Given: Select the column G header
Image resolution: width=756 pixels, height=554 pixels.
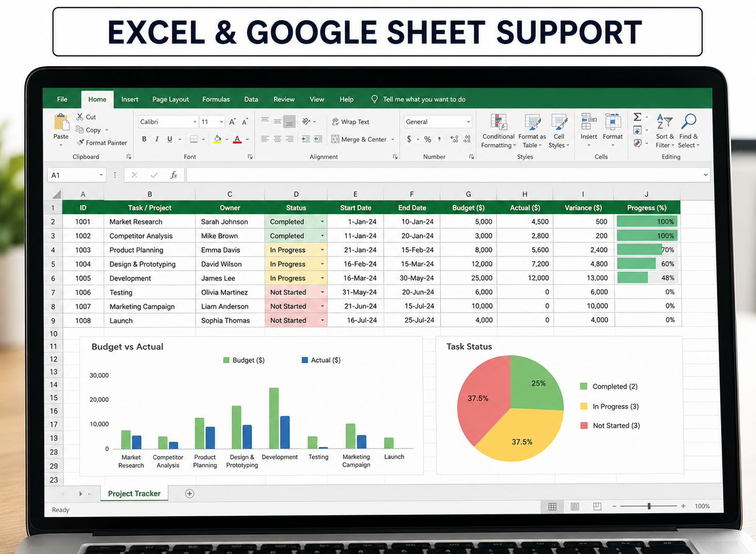Looking at the screenshot, I should [468, 194].
